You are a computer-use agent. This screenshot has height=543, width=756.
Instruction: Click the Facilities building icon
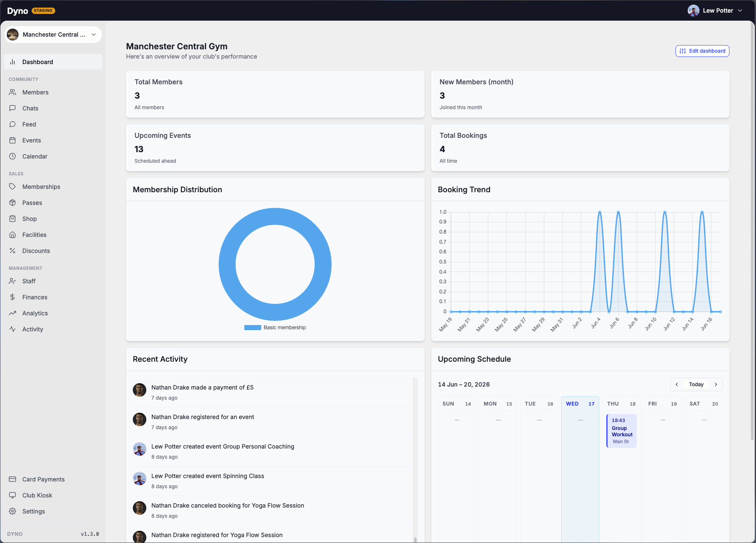(13, 235)
